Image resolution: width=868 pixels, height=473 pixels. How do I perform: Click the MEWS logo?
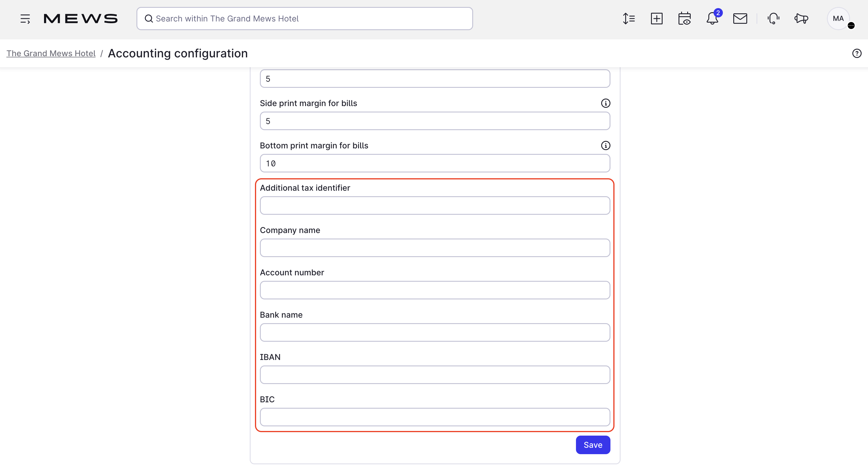point(81,19)
